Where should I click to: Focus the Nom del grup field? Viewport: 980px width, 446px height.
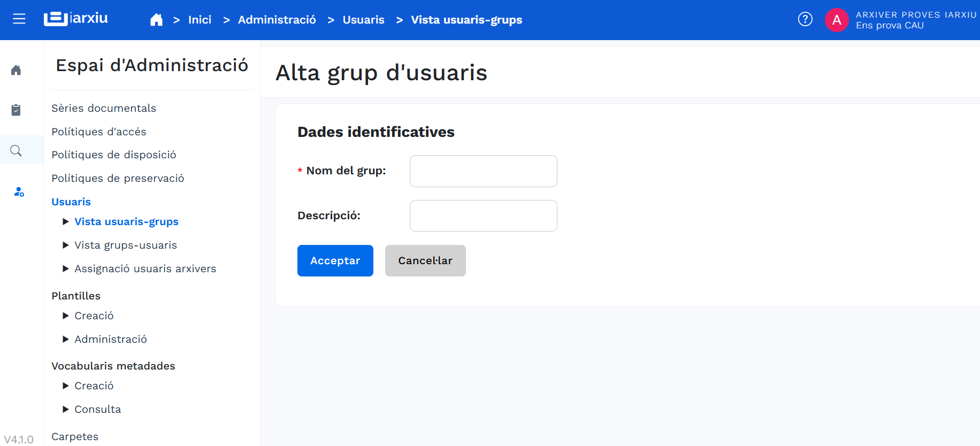pos(484,171)
